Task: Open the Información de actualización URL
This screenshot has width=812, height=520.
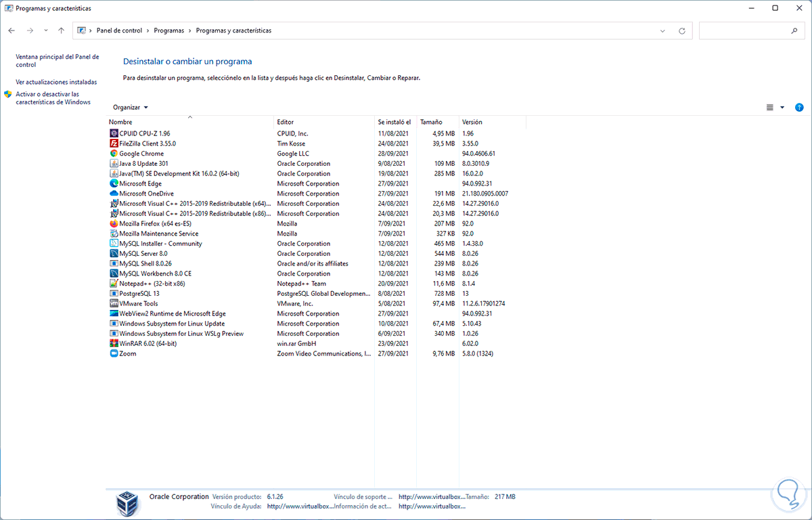Action: [x=432, y=506]
